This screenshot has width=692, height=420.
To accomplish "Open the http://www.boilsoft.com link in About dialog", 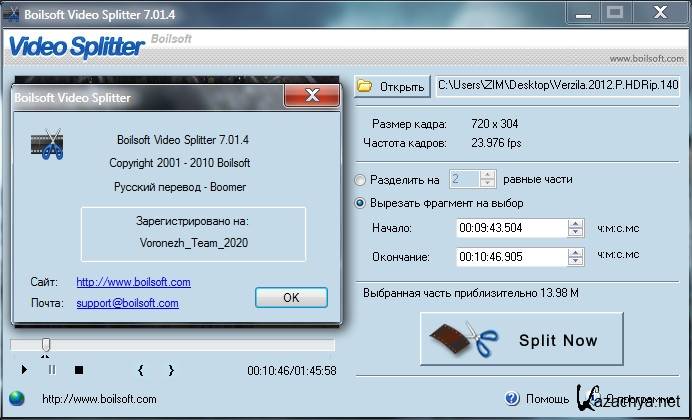I will pyautogui.click(x=133, y=282).
